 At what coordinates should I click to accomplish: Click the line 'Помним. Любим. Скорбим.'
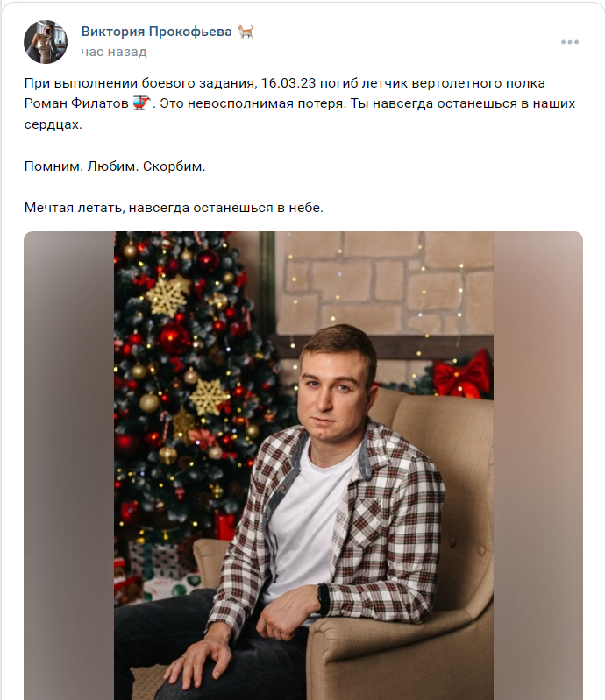(115, 166)
